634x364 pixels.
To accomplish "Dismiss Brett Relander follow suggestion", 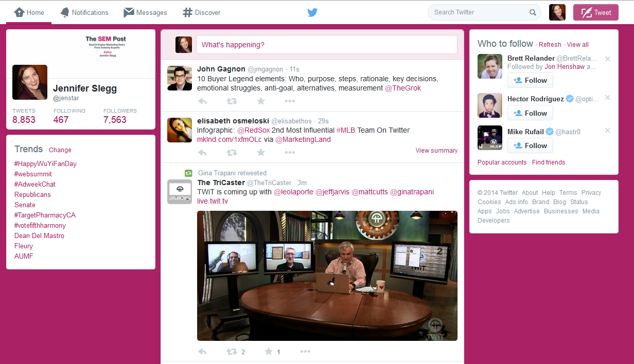I will point(607,59).
